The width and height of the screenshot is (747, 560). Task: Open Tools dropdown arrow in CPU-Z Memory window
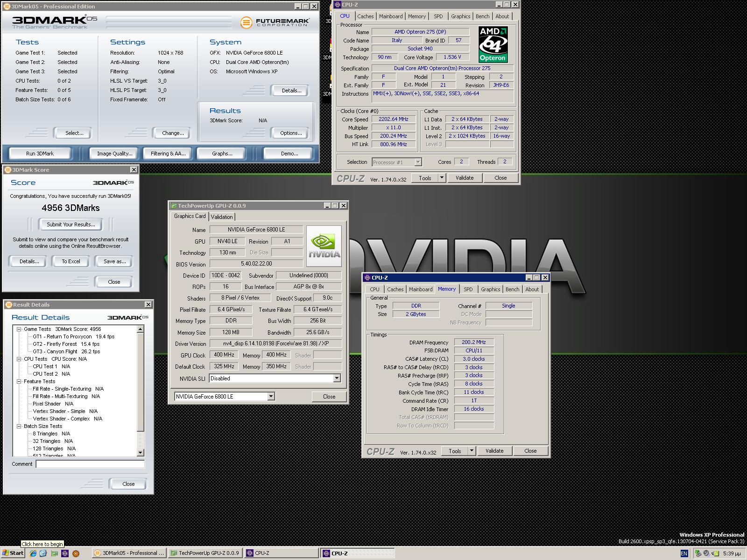[472, 451]
